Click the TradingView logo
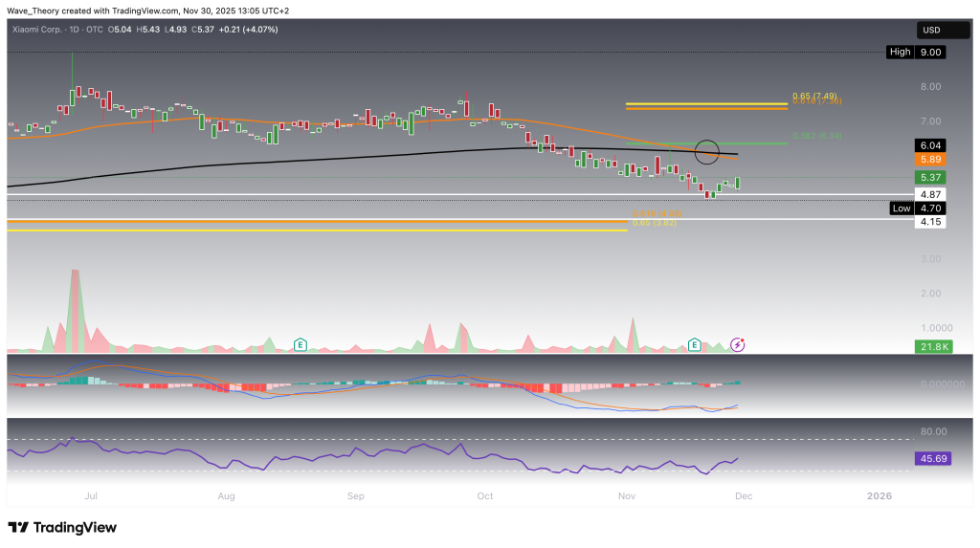 61,527
